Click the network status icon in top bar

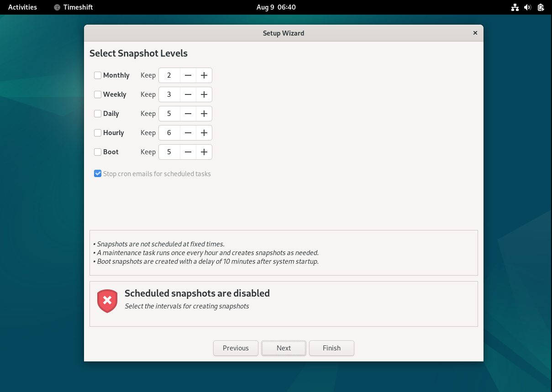[x=515, y=7]
